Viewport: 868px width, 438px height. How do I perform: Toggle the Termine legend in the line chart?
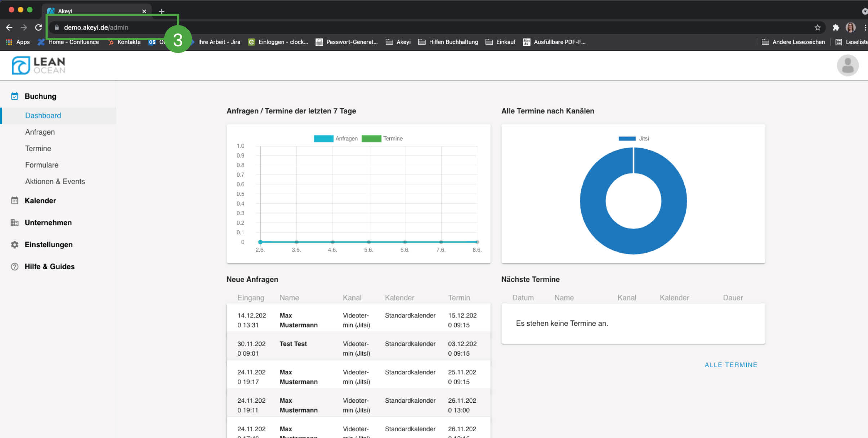tap(382, 139)
